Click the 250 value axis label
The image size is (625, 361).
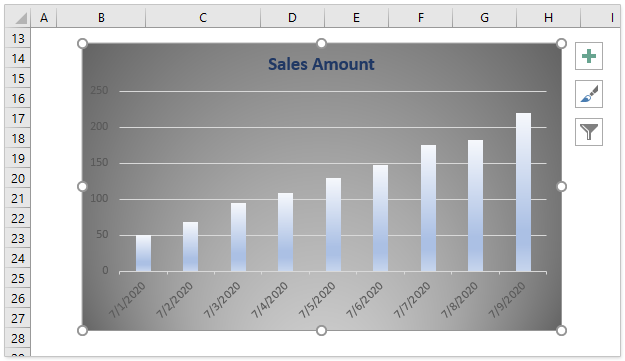coord(99,90)
